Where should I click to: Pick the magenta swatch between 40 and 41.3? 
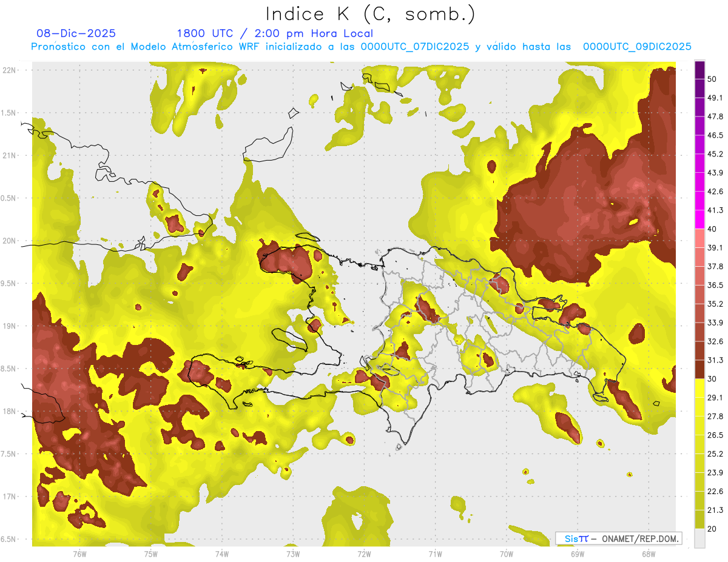(x=699, y=219)
